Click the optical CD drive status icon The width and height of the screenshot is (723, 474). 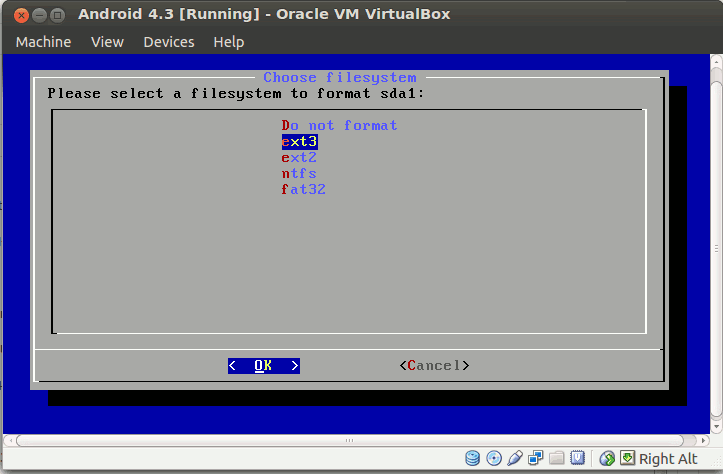pyautogui.click(x=494, y=458)
